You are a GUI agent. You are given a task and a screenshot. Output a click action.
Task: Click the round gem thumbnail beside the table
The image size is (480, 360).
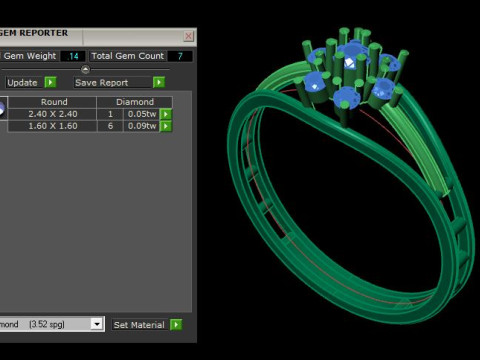pyautogui.click(x=2, y=109)
